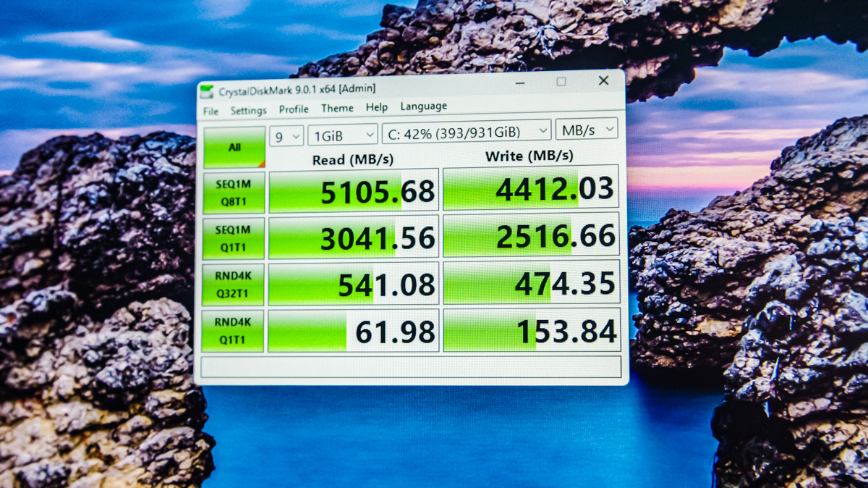Minimize the CrystalDiskMark window
This screenshot has height=488, width=868.
coord(519,83)
